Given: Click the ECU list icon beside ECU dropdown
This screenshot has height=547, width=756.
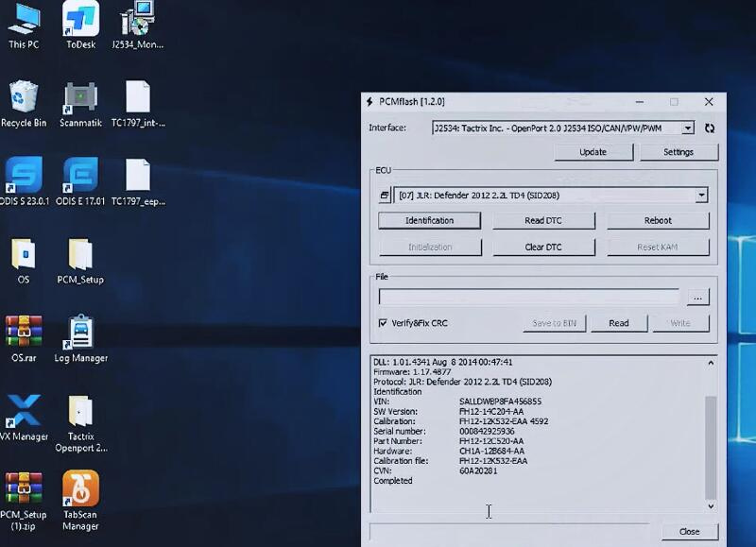Looking at the screenshot, I should pyautogui.click(x=385, y=196).
